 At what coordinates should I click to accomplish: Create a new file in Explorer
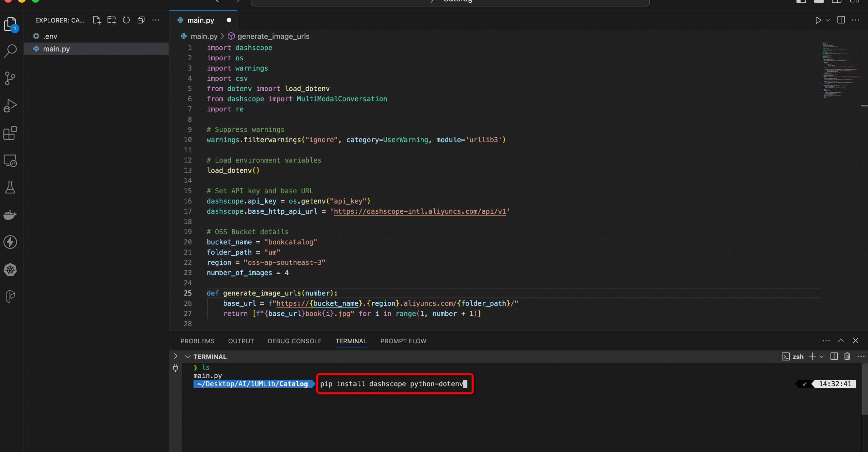[x=97, y=20]
